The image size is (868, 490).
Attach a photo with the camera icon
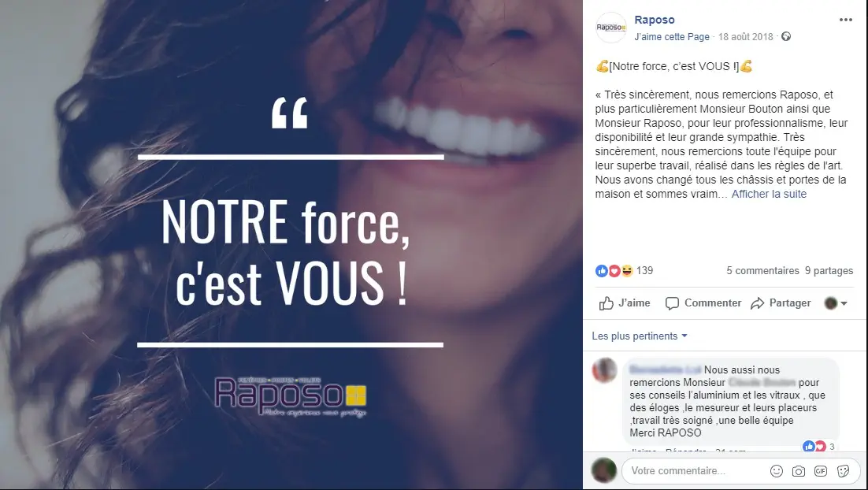[x=798, y=471]
